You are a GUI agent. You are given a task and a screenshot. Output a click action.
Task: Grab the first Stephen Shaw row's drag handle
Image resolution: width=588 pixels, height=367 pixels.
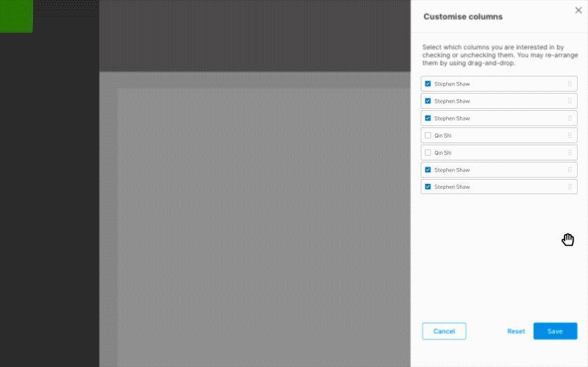coord(569,83)
